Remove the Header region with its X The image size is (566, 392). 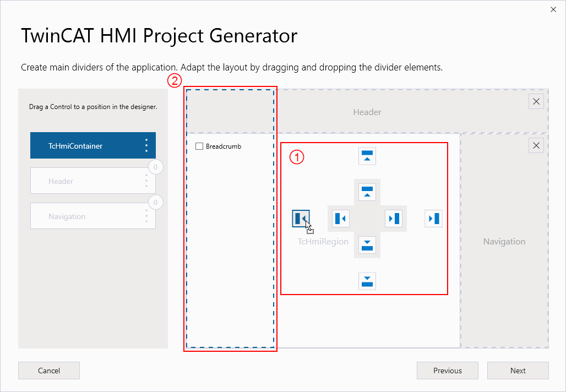[x=536, y=101]
